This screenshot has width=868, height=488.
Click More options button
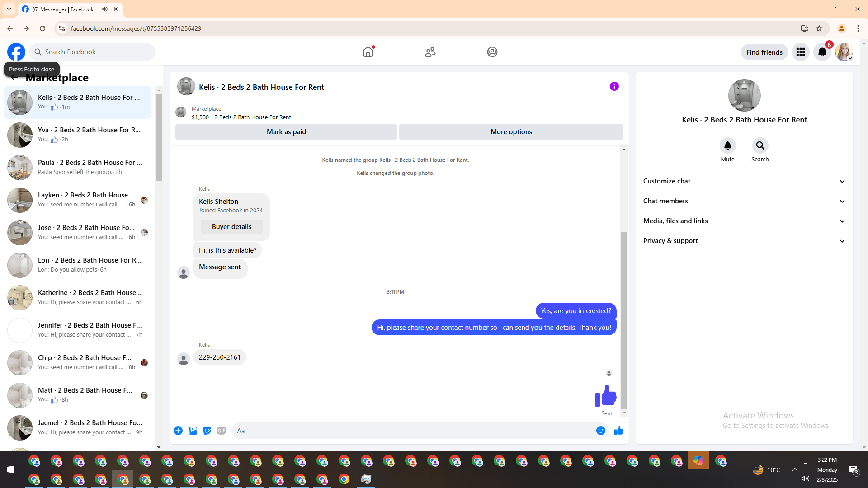(x=511, y=132)
